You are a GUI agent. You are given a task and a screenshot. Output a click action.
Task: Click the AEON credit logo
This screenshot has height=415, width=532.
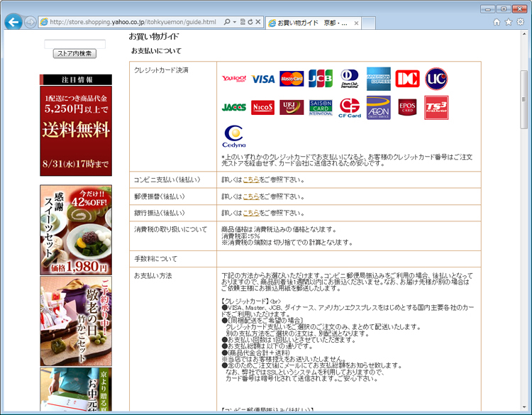378,108
